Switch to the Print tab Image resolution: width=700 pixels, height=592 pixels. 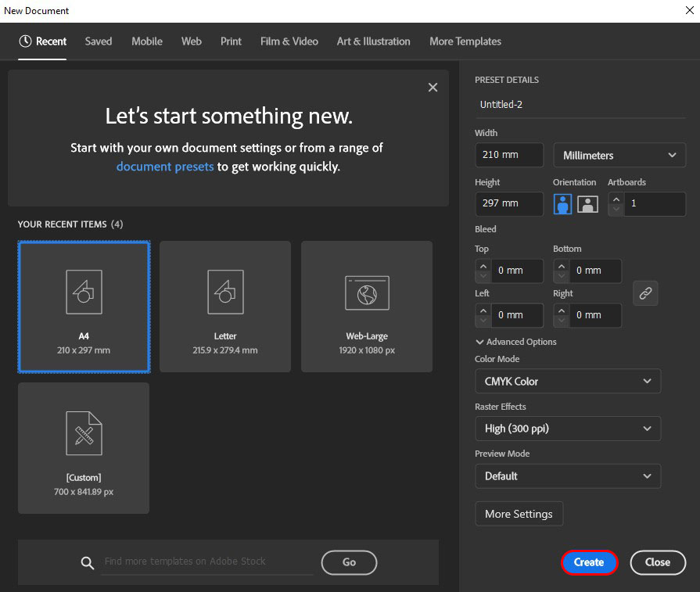[231, 41]
